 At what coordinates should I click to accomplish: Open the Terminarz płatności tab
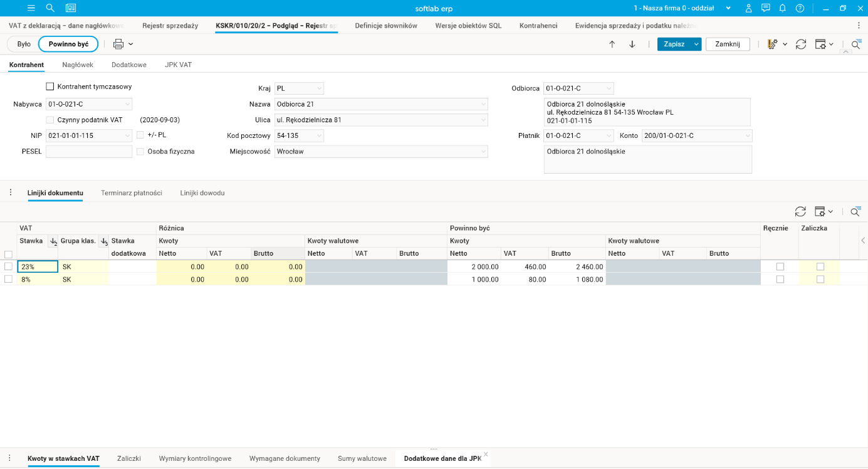[x=132, y=193]
